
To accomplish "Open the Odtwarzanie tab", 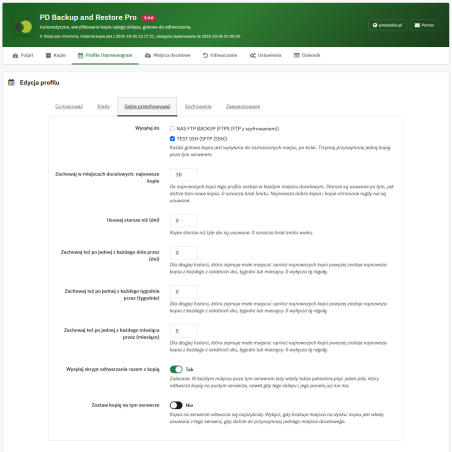I will click(220, 55).
